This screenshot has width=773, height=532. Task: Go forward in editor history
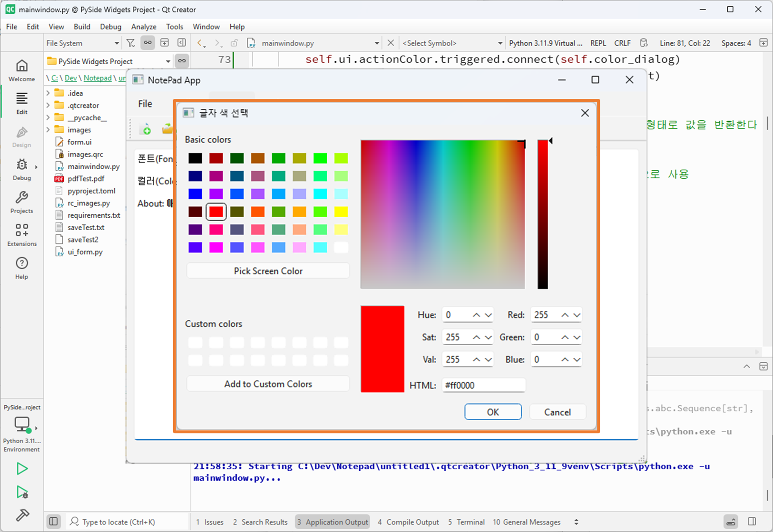pyautogui.click(x=217, y=43)
